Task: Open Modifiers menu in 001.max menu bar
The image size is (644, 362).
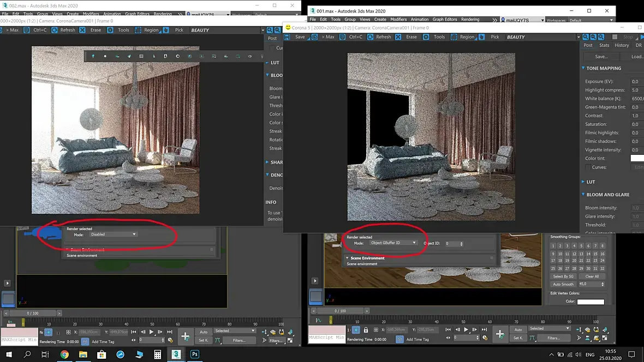Action: [398, 19]
